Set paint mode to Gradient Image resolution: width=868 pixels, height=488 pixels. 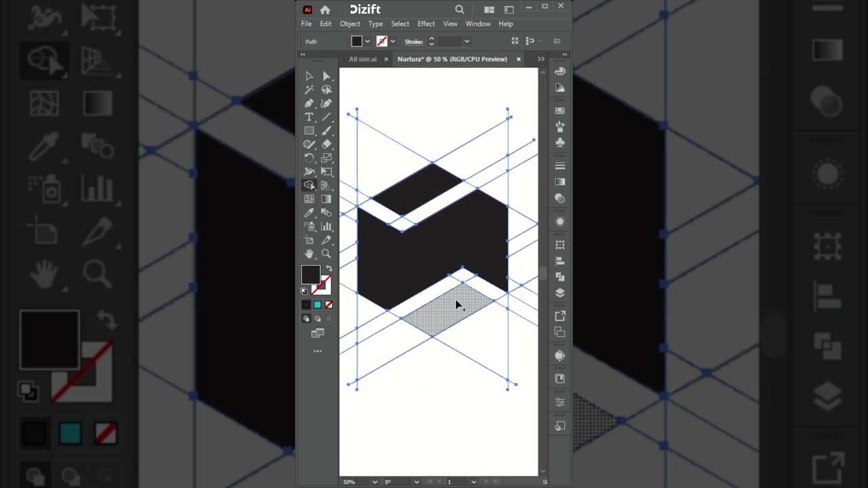(x=317, y=305)
